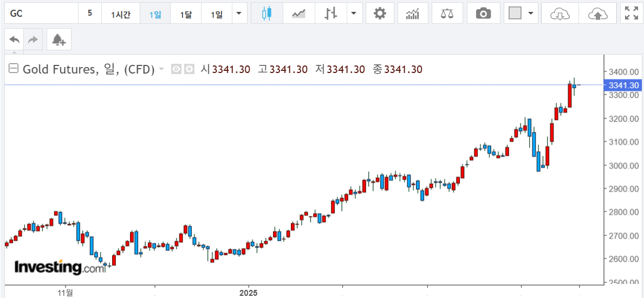Select the 1달 interval

(x=186, y=14)
